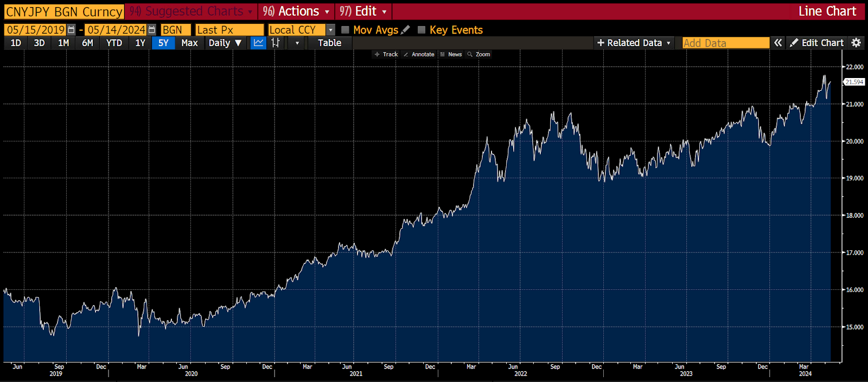This screenshot has height=382, width=868.
Task: Click the 2022 year label on axis
Action: [x=520, y=374]
